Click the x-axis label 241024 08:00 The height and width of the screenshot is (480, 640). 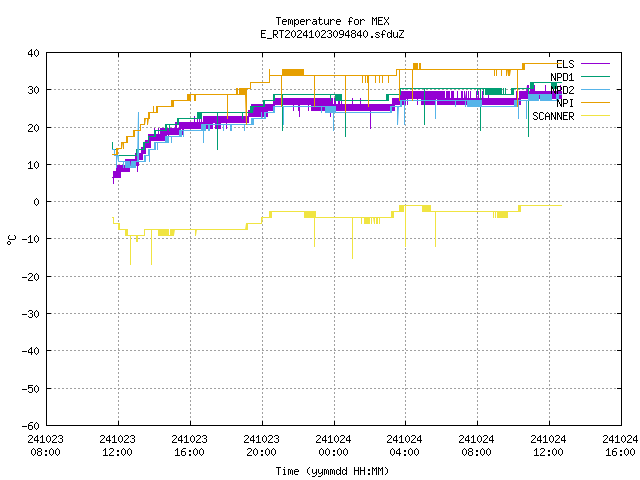477,446
